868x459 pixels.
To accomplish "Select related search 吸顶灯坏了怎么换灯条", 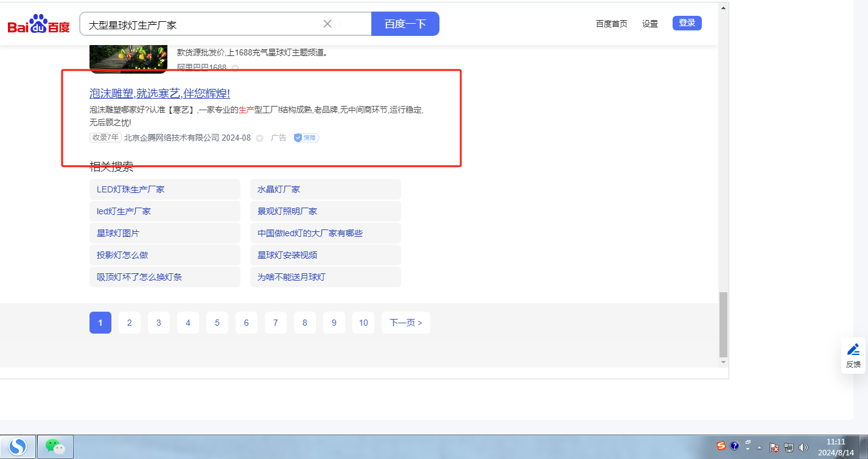I will click(165, 277).
